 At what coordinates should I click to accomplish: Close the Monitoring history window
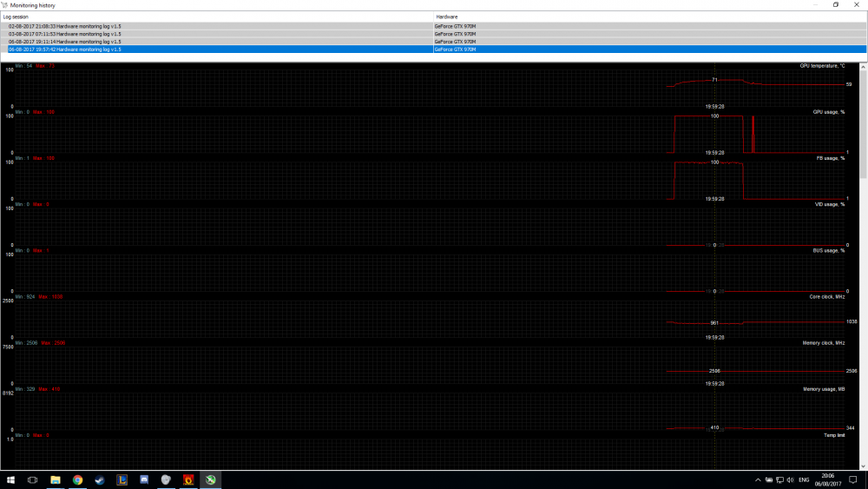[x=857, y=5]
